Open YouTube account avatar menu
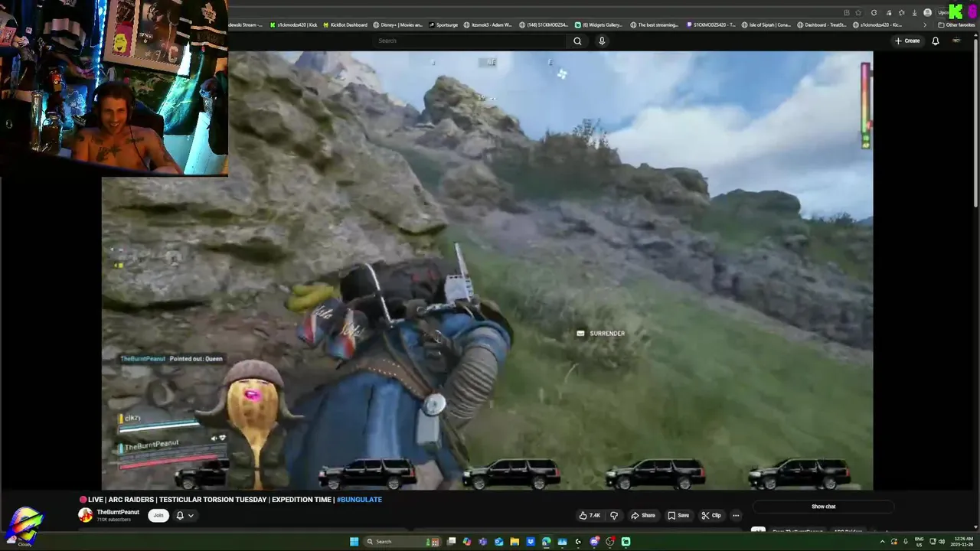This screenshot has height=551, width=980. click(956, 41)
